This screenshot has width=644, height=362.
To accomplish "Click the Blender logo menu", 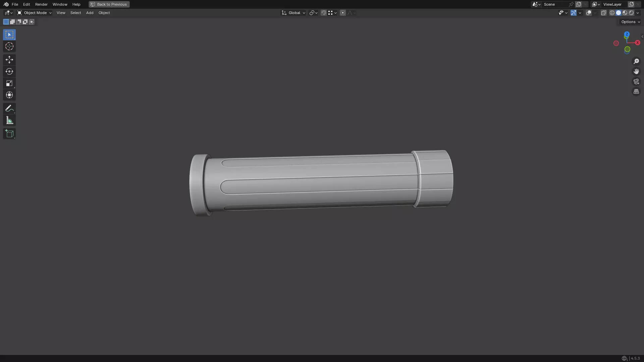I will (x=6, y=4).
